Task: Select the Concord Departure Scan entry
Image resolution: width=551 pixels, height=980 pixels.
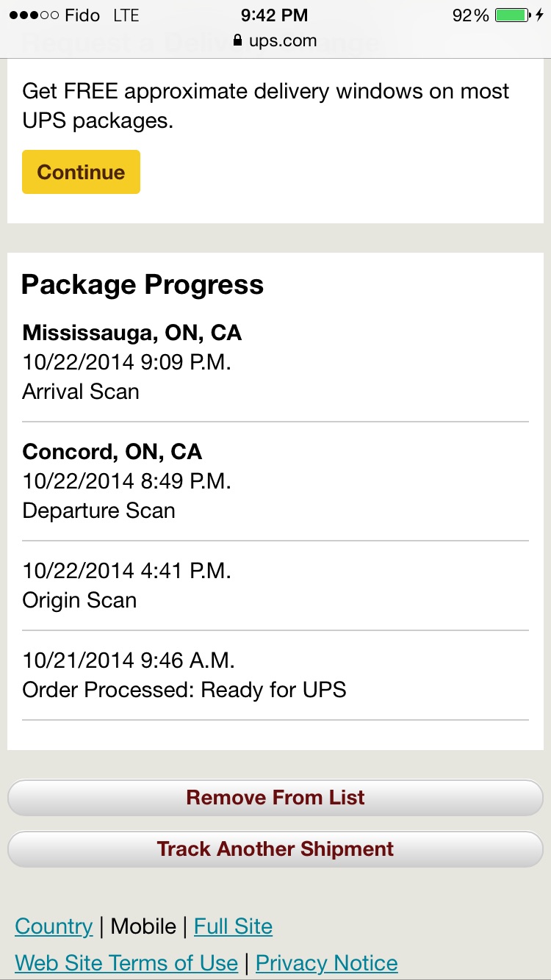Action: pos(275,481)
